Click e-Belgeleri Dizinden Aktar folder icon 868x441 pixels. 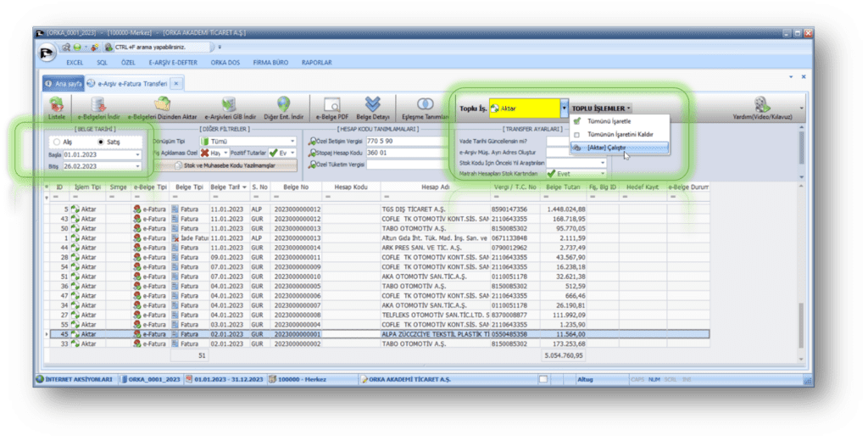(x=162, y=105)
